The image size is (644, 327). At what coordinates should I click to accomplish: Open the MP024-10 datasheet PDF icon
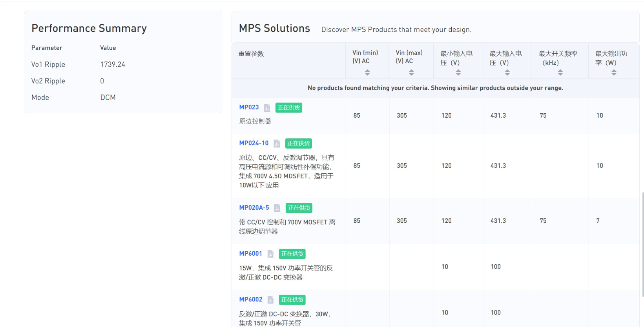pyautogui.click(x=277, y=144)
